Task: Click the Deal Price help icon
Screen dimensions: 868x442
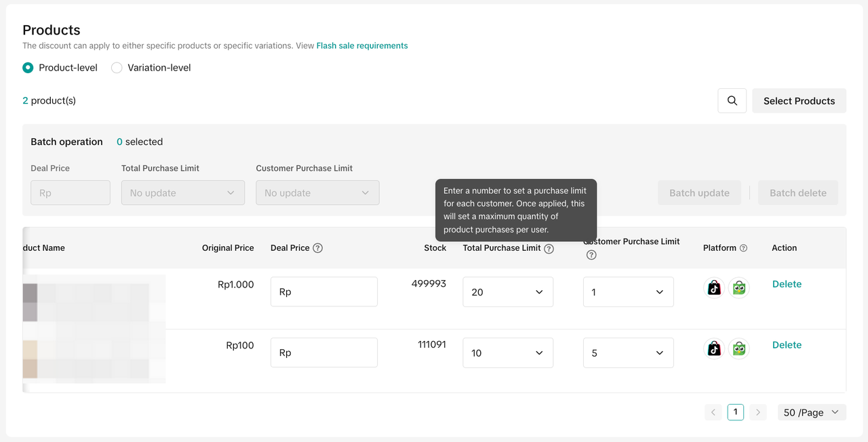Action: click(317, 248)
